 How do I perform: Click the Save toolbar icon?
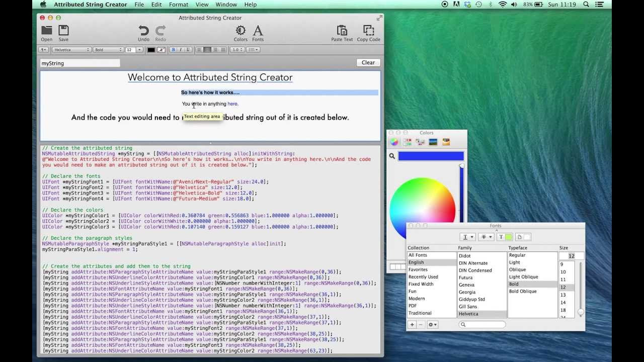tap(63, 30)
